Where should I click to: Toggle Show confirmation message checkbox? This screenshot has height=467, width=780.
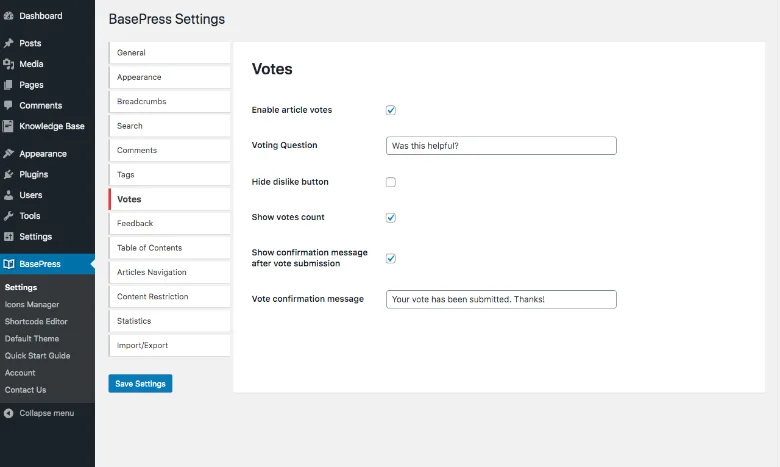click(390, 258)
